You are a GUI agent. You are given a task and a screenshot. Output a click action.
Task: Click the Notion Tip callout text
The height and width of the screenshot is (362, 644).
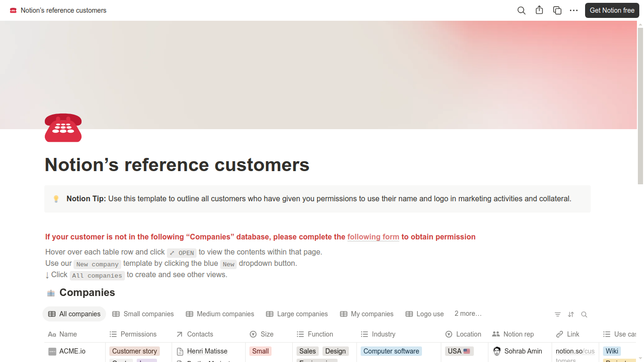coord(319,199)
